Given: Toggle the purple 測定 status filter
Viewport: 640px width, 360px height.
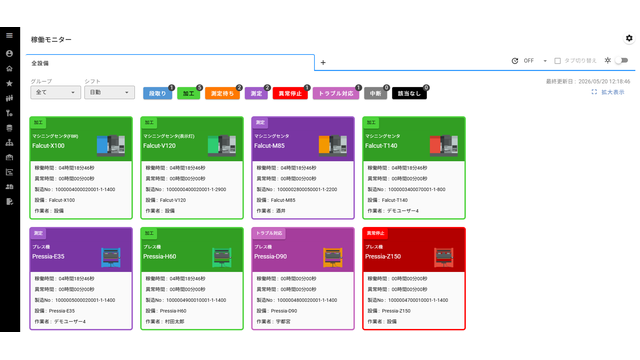Looking at the screenshot, I should pos(256,93).
